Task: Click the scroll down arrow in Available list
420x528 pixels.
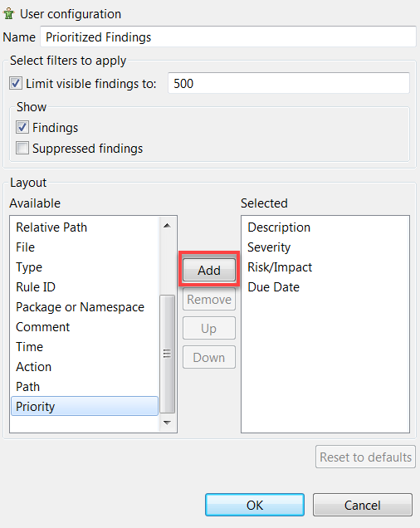Action: coord(167,423)
